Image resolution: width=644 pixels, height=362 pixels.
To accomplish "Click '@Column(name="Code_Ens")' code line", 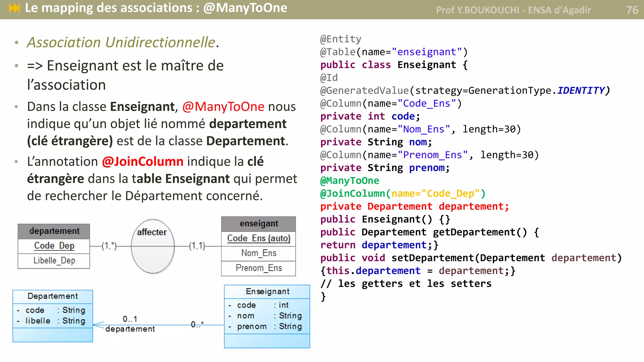I will (x=391, y=104).
